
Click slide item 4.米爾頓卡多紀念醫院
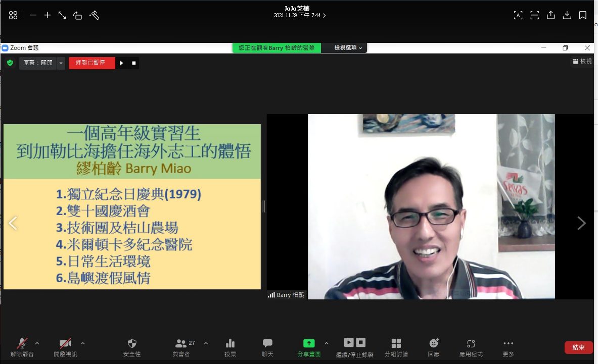pyautogui.click(x=124, y=244)
